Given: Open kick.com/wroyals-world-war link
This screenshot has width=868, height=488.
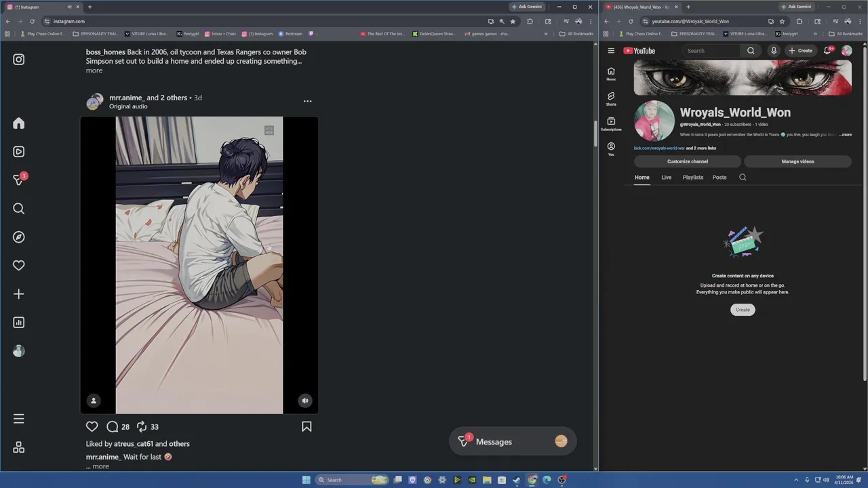Looking at the screenshot, I should point(659,148).
